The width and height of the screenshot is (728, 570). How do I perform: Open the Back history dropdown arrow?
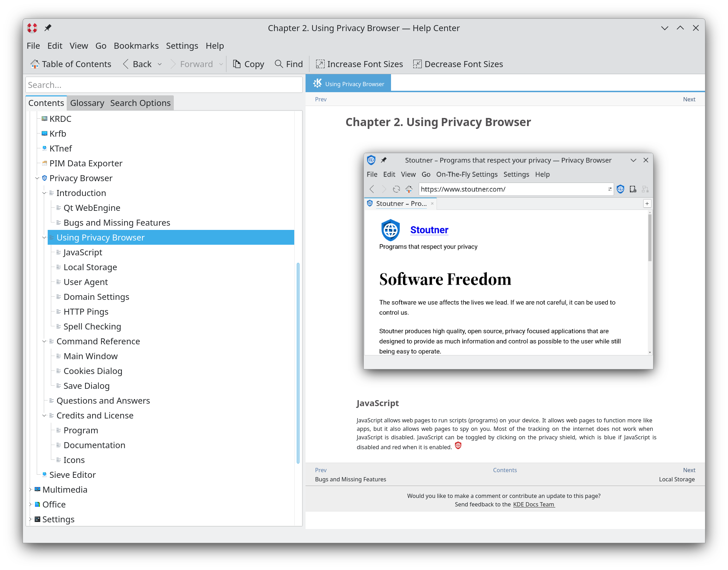(x=160, y=64)
